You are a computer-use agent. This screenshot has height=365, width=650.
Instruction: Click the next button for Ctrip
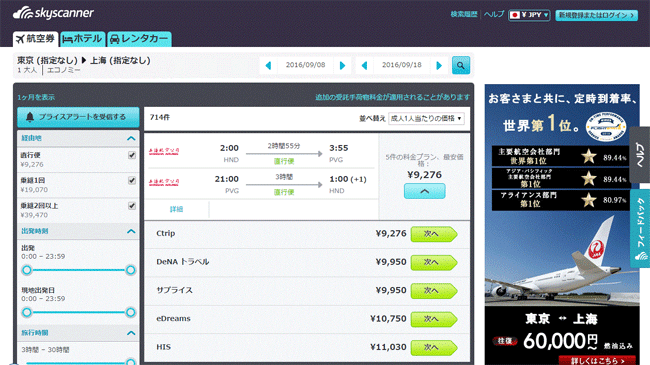point(434,234)
